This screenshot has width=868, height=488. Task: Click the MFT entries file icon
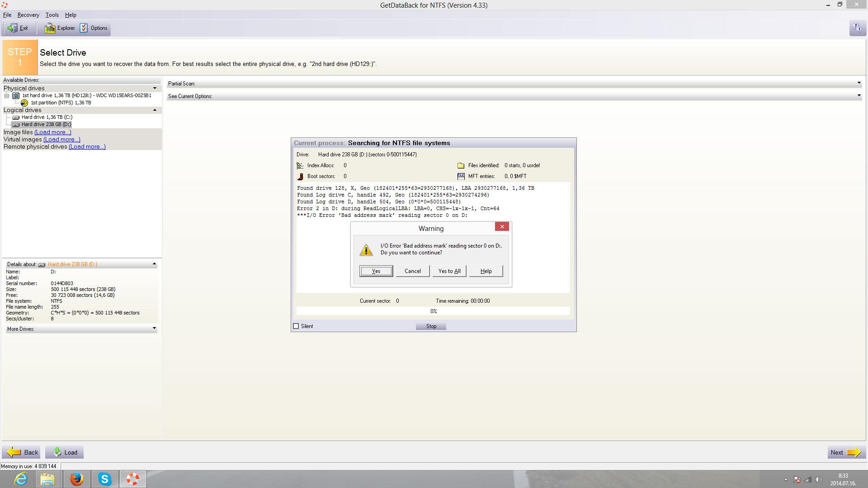[461, 176]
